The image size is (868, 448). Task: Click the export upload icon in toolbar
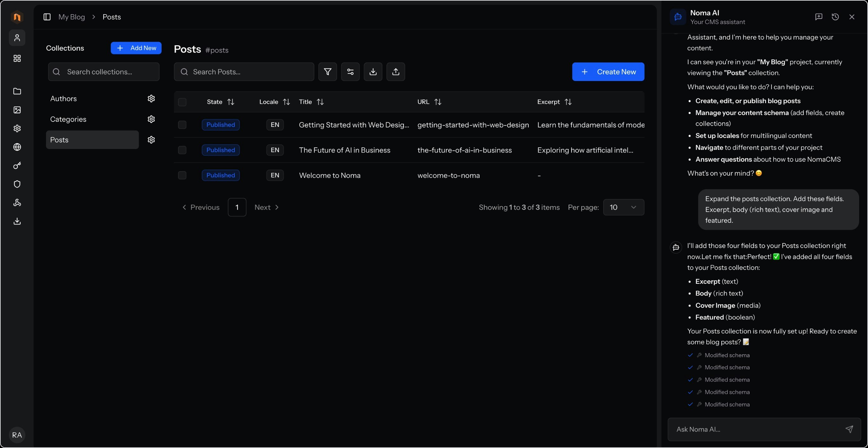(396, 72)
